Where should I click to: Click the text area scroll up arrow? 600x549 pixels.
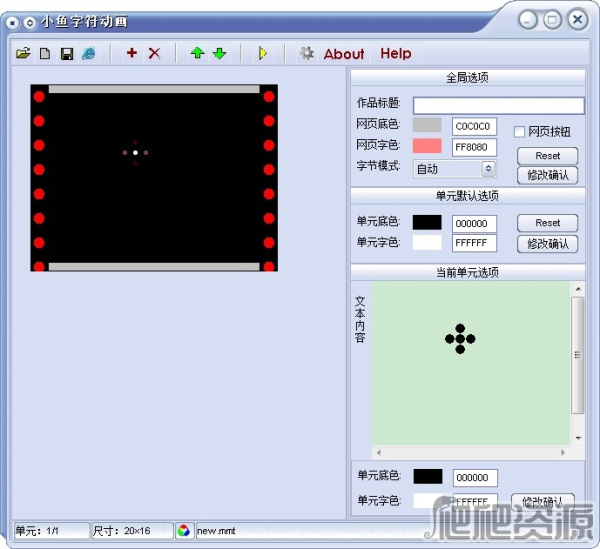(578, 289)
